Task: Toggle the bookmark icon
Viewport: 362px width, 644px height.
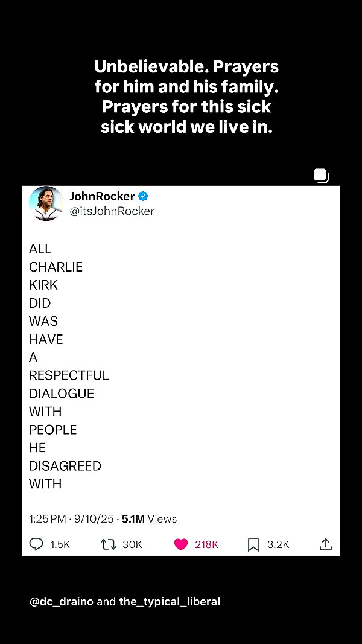Action: click(253, 544)
